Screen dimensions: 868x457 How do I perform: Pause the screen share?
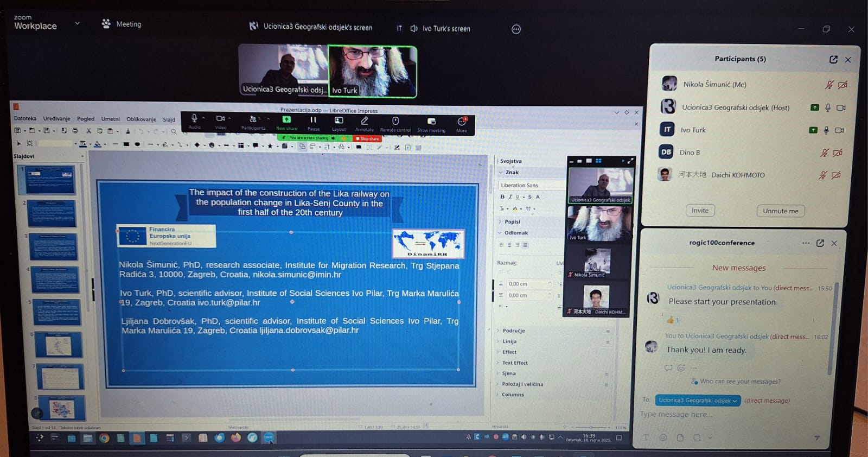coord(313,120)
